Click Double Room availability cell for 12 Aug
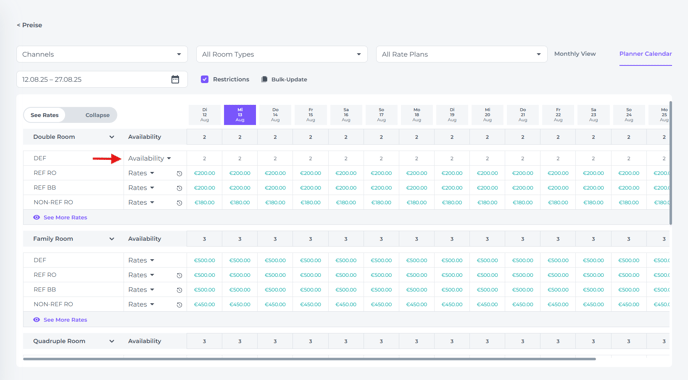Screen dimensions: 688x380 click(204, 137)
